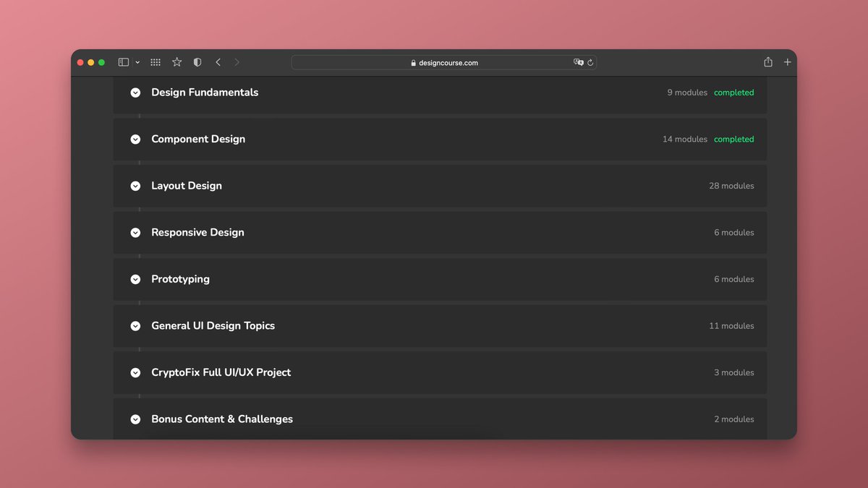Open the Prototyping section title
This screenshot has height=488, width=868.
click(180, 279)
